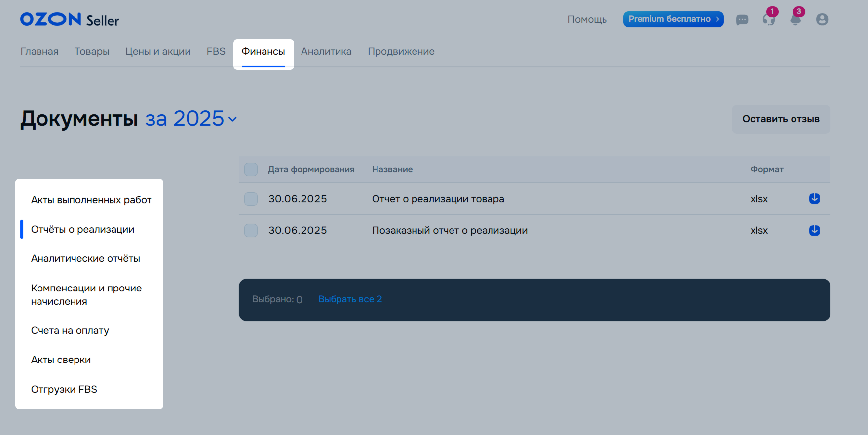The width and height of the screenshot is (868, 435).
Task: Open notifications bell with badge 3
Action: coord(795,20)
